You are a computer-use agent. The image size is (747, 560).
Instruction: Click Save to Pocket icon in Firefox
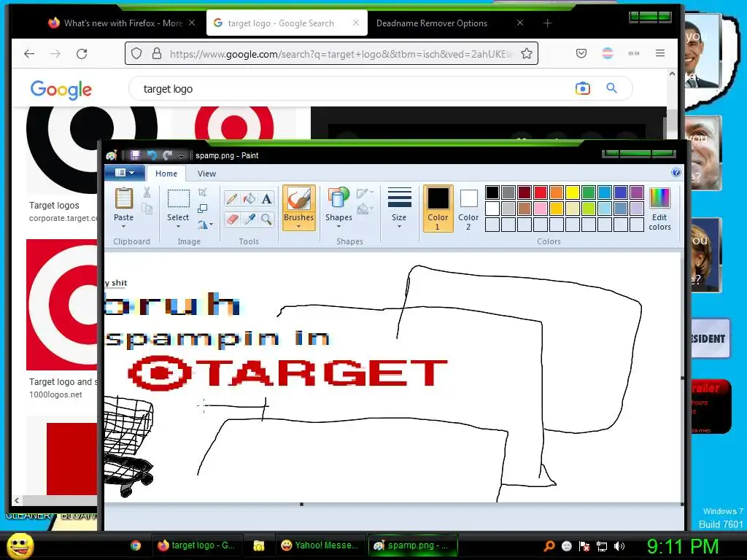pos(581,53)
